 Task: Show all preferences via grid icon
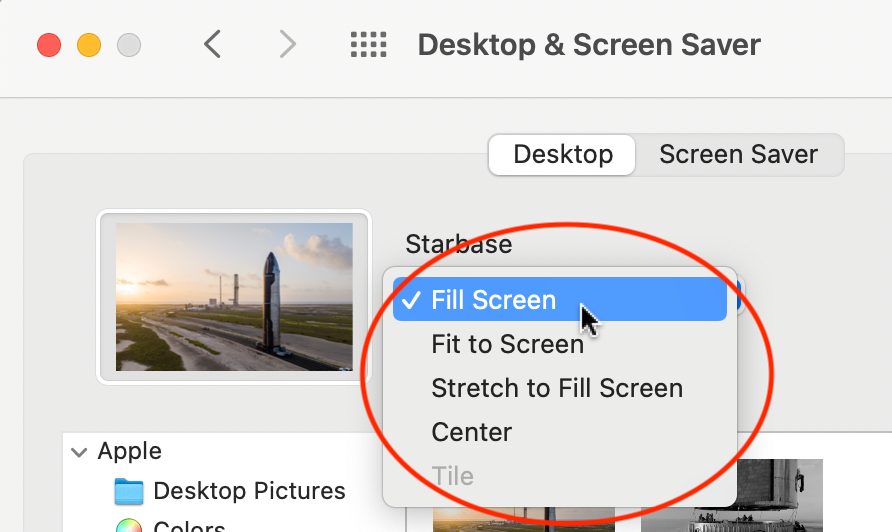click(x=369, y=44)
